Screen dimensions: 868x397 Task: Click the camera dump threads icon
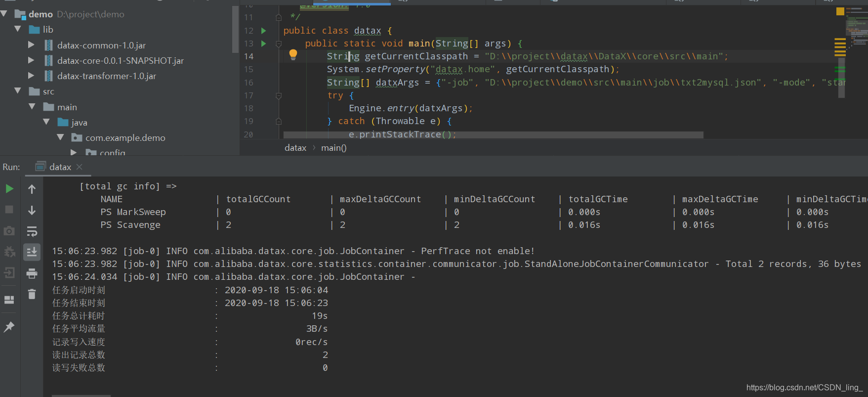[9, 231]
